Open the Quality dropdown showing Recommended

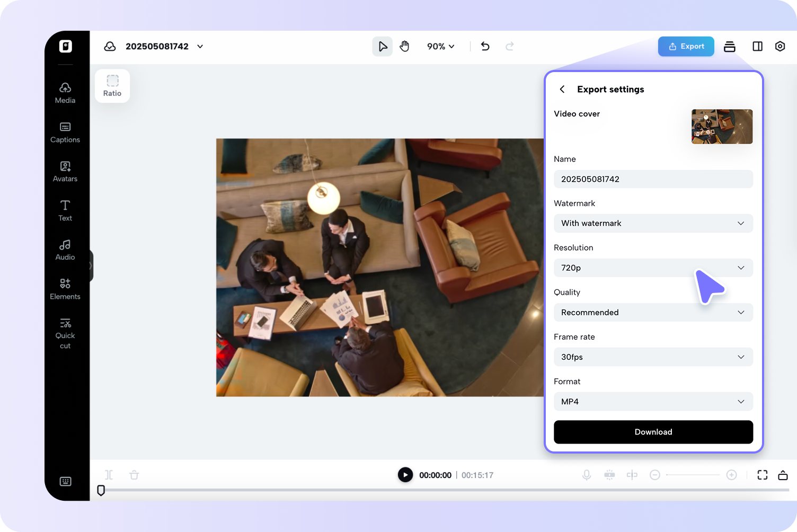coord(653,312)
